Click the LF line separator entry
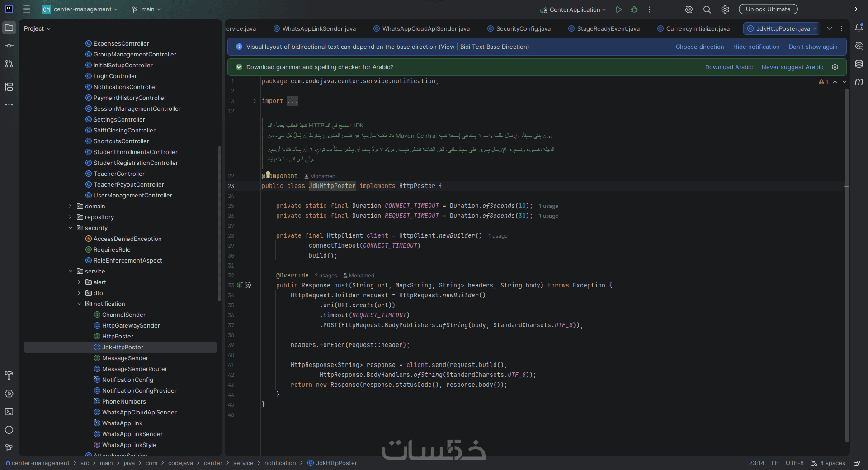Viewport: 868px width, 470px height. tap(775, 463)
